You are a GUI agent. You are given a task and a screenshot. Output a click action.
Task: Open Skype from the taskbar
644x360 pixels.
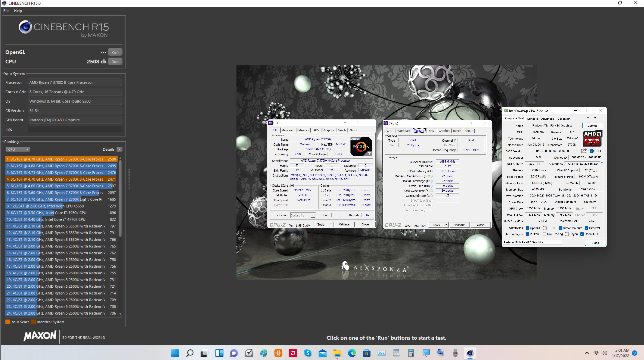pos(308,353)
